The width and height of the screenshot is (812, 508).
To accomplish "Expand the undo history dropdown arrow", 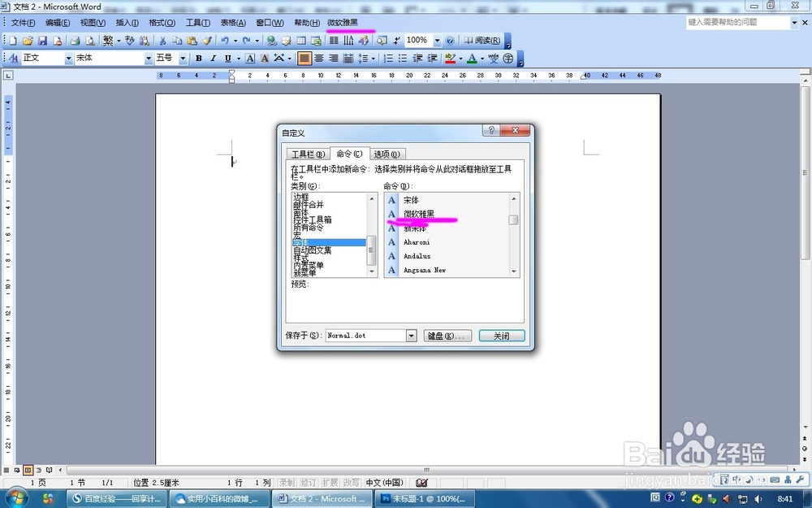I will point(235,41).
